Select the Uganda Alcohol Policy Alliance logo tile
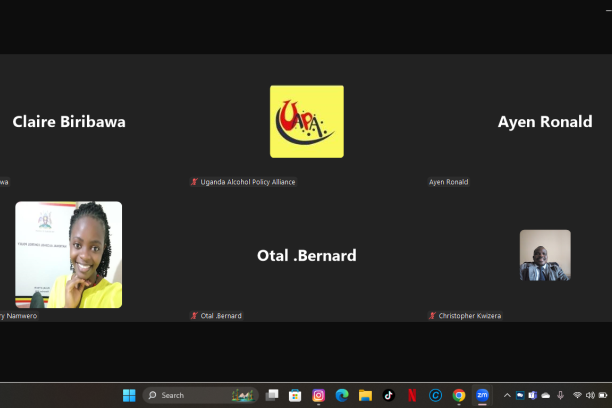 pos(307,121)
